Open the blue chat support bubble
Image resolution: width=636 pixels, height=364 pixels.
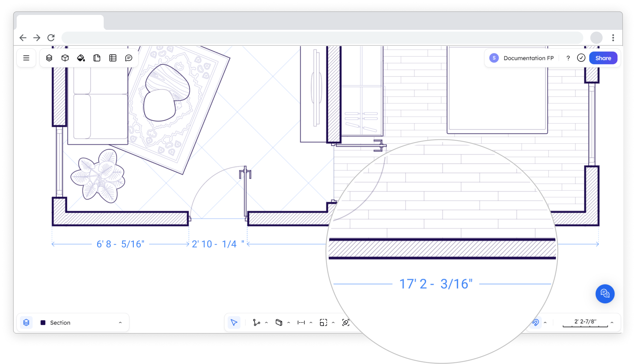point(605,293)
